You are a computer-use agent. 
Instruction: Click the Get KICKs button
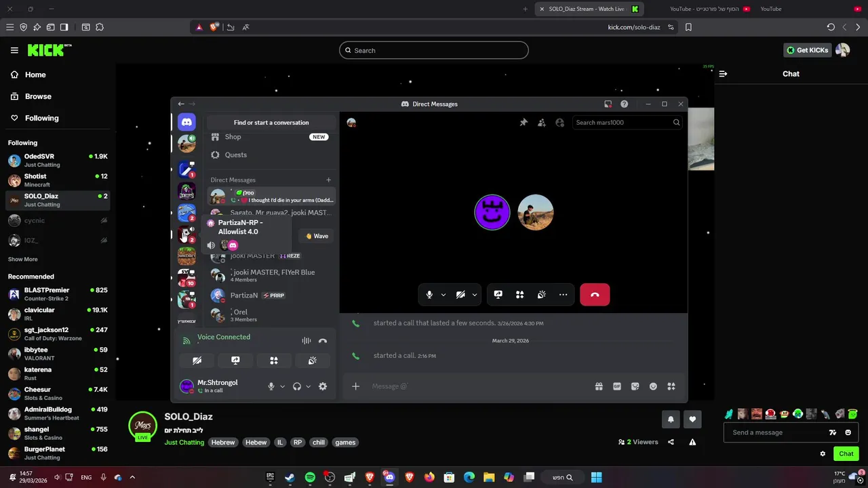click(808, 50)
